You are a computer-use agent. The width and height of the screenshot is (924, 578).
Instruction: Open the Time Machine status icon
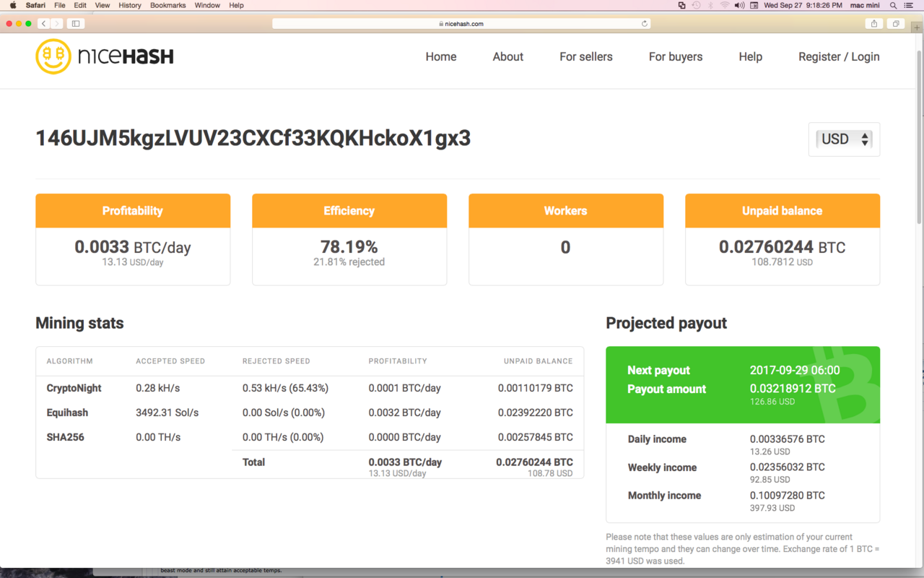point(696,5)
